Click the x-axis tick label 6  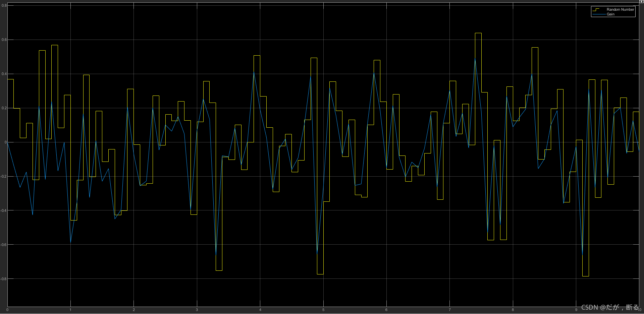coord(386,310)
